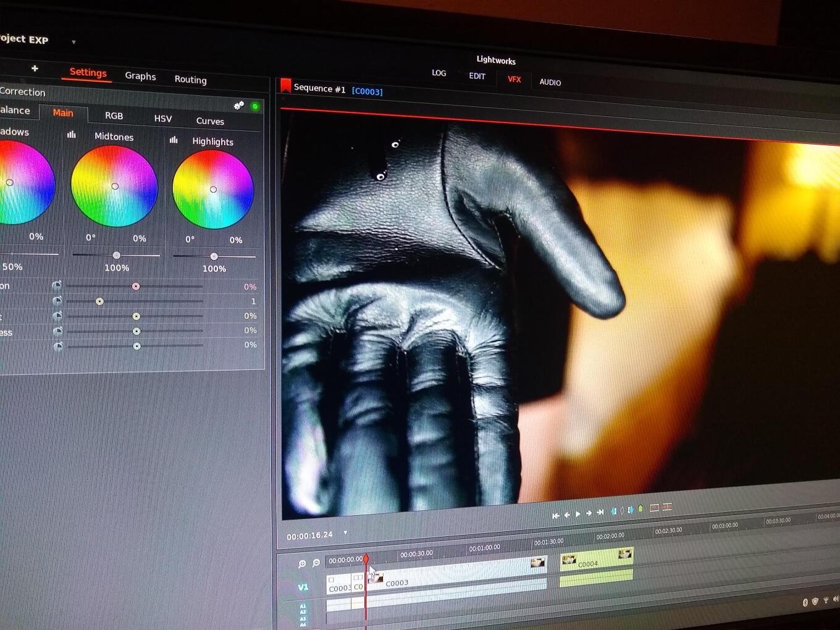Click the Routing panel tab
The height and width of the screenshot is (630, 840).
(190, 79)
